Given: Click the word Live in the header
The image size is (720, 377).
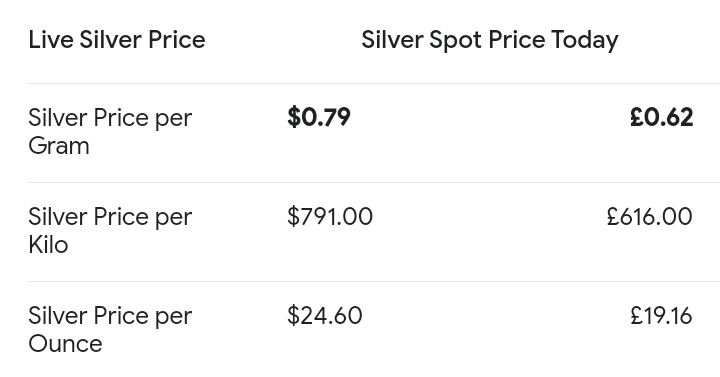Looking at the screenshot, I should pos(51,39).
